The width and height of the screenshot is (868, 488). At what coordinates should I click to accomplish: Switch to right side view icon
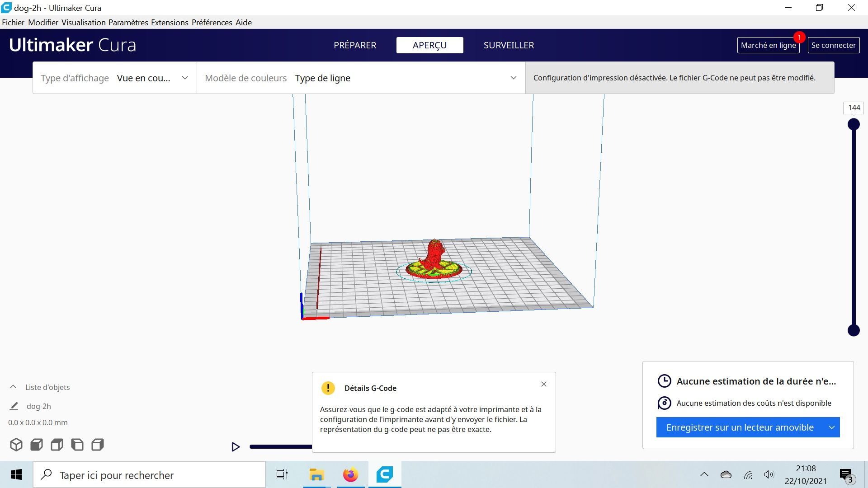(98, 445)
